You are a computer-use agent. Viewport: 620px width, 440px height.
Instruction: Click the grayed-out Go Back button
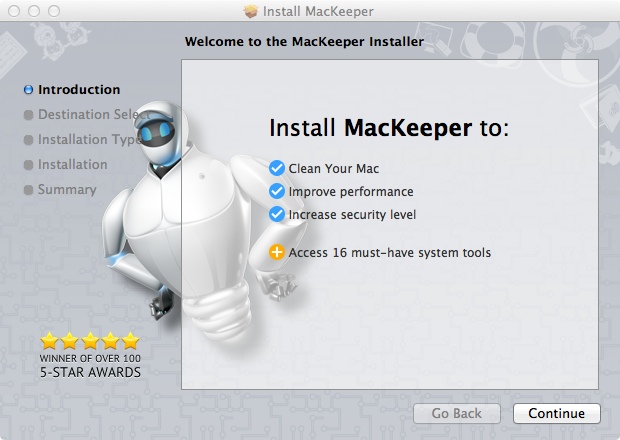coord(458,413)
